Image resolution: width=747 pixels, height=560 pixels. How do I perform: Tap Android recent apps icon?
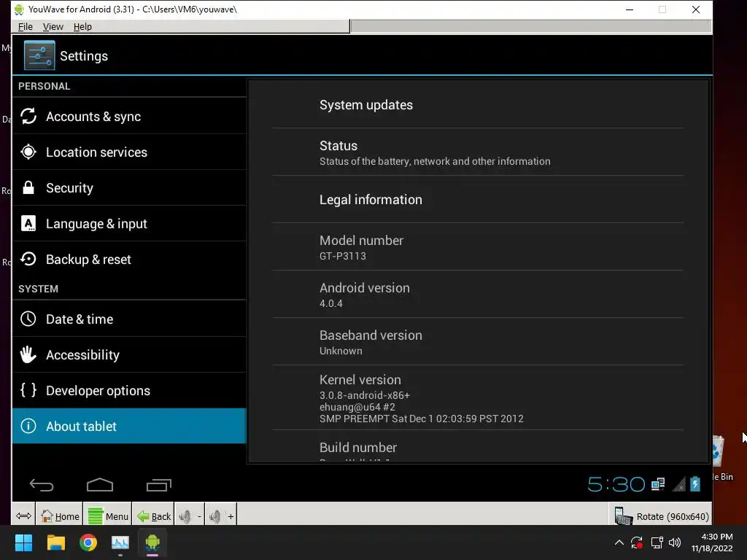(x=158, y=485)
